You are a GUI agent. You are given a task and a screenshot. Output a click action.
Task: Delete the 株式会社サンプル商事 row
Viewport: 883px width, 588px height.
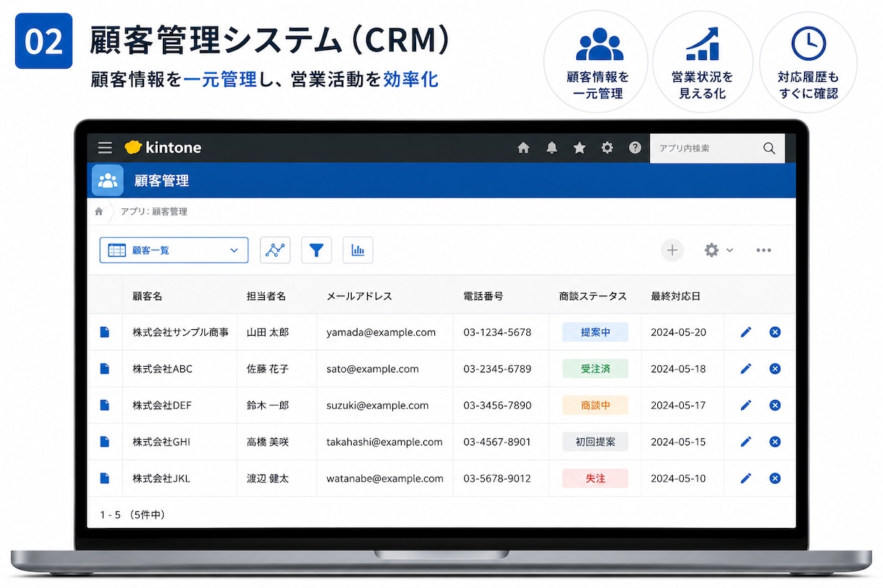pyautogui.click(x=775, y=332)
